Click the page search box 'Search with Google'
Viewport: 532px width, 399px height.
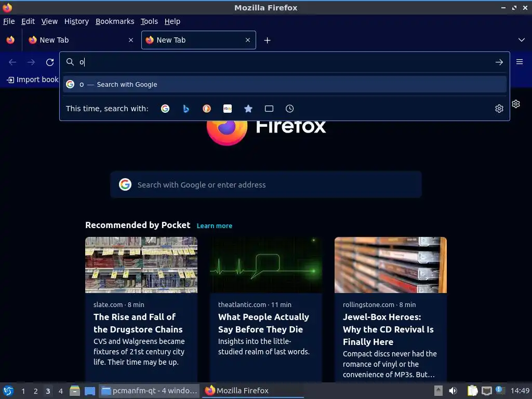click(x=266, y=184)
